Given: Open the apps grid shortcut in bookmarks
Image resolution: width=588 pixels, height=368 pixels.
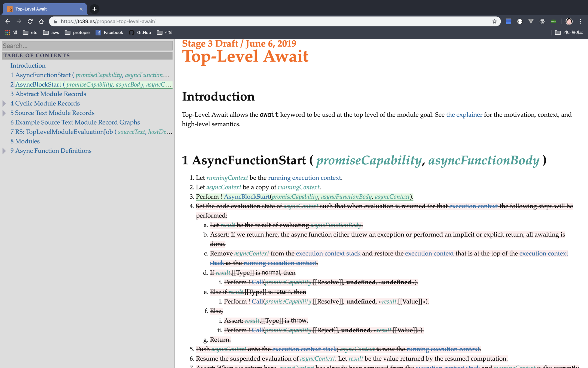Looking at the screenshot, I should (x=8, y=32).
